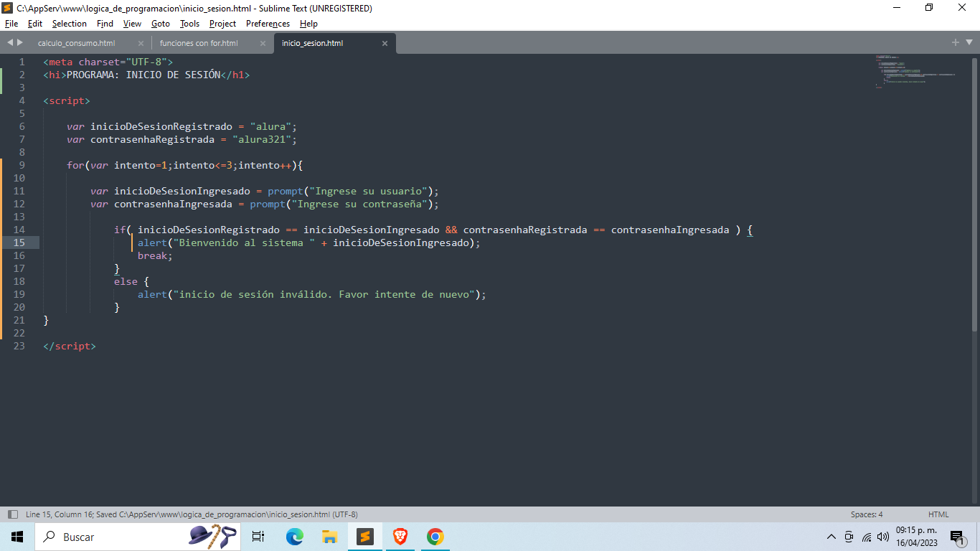The width and height of the screenshot is (980, 551).
Task: Close the funciones con for.html tab
Action: tap(263, 43)
